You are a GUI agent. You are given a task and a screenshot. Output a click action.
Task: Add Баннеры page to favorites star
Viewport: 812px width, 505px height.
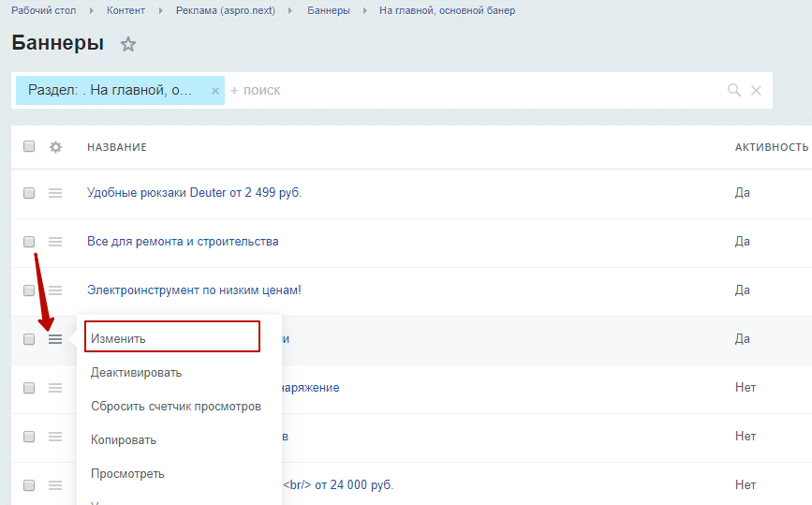[x=128, y=44]
